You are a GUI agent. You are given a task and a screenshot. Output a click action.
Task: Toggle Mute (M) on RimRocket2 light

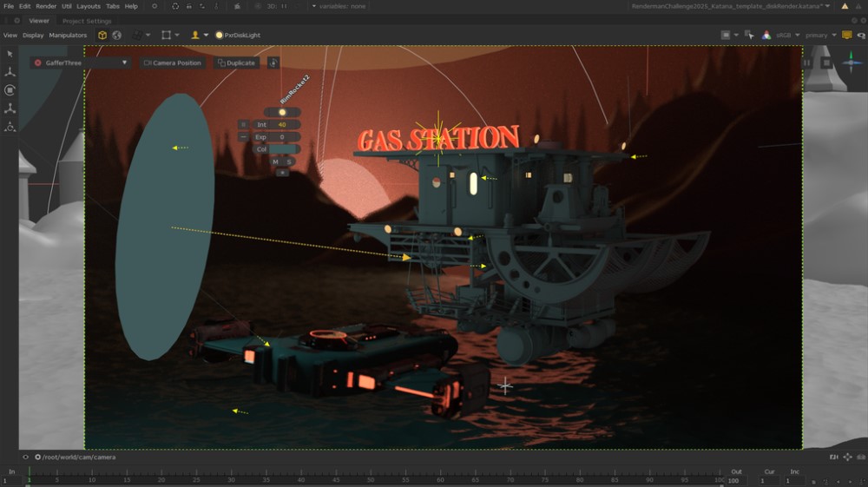point(276,161)
